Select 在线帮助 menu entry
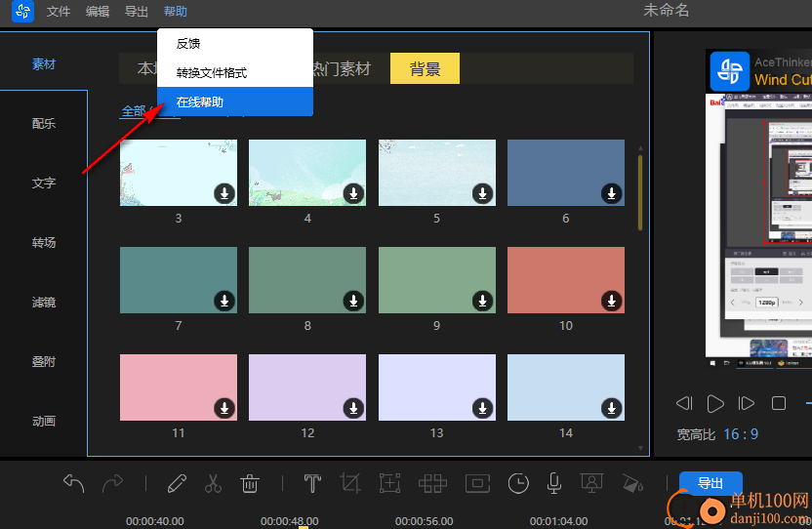Screen dimensions: 812x529 (235, 102)
